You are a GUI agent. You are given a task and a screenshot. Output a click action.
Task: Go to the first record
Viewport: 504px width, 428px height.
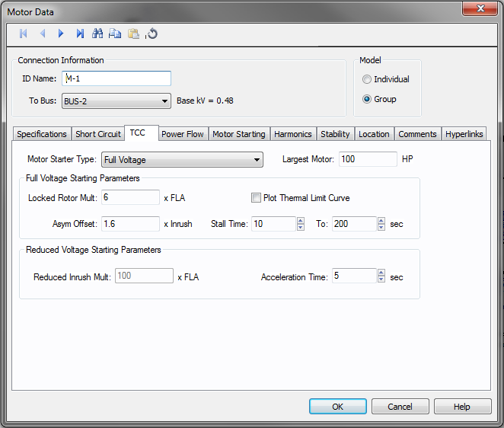pos(24,34)
